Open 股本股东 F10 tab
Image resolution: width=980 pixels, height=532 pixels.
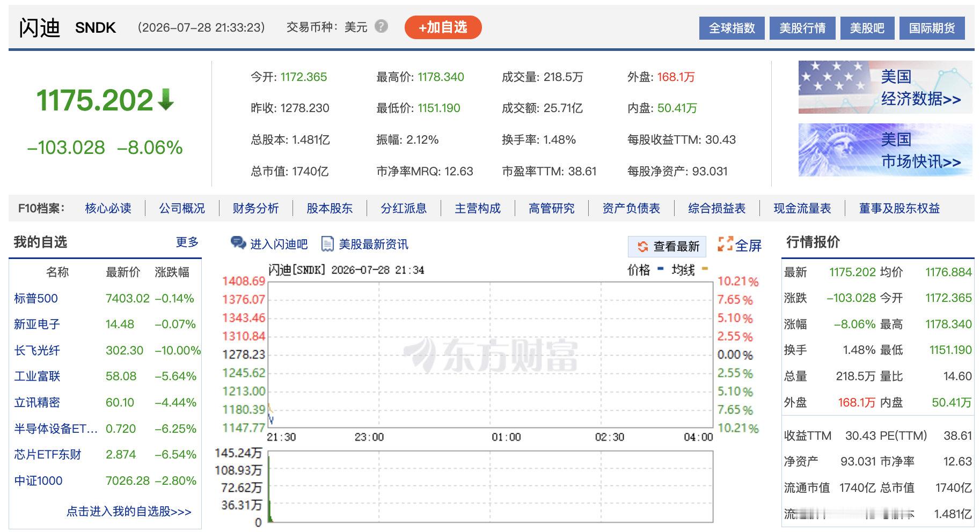tap(330, 208)
